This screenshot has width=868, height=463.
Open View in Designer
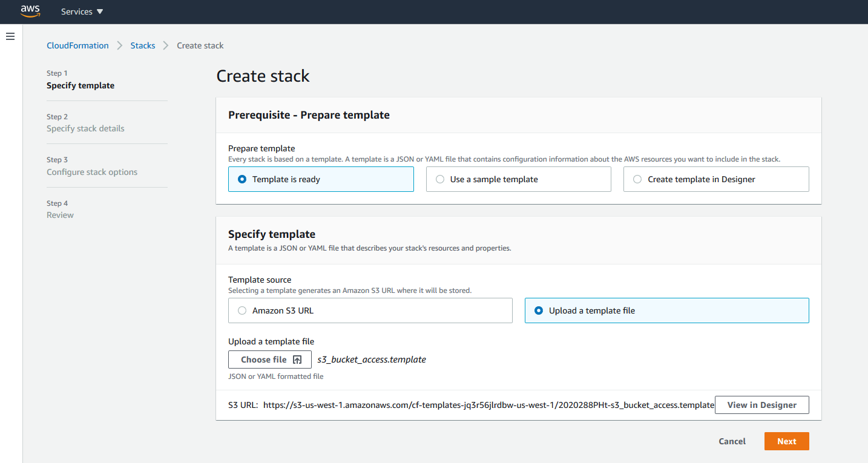762,405
